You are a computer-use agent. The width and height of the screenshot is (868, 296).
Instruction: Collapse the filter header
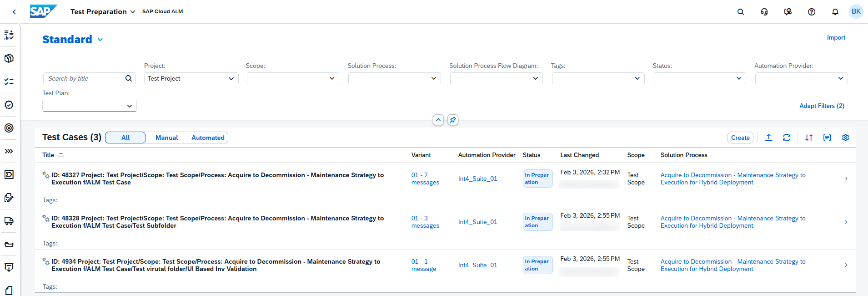pyautogui.click(x=438, y=120)
